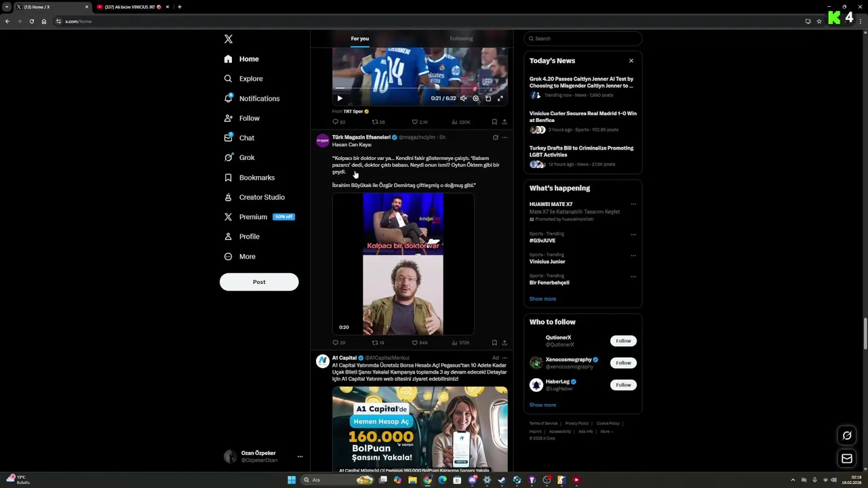Open more options for Vinicius Junior trend

(x=633, y=256)
